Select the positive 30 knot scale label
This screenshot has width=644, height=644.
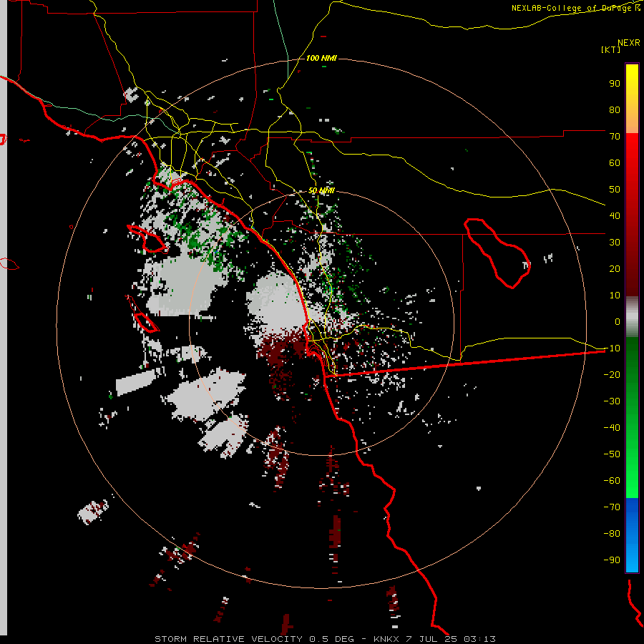pos(615,243)
